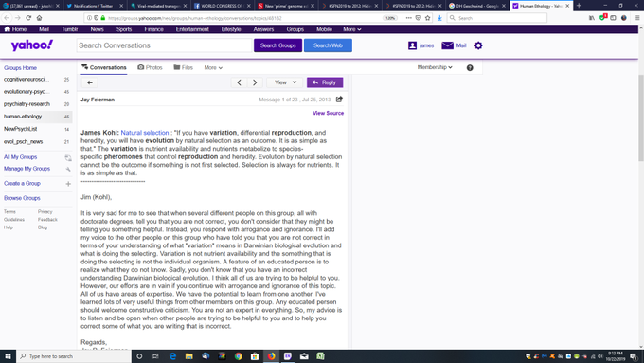Image resolution: width=644 pixels, height=363 pixels.
Task: Open the james profile icon
Action: 412,45
